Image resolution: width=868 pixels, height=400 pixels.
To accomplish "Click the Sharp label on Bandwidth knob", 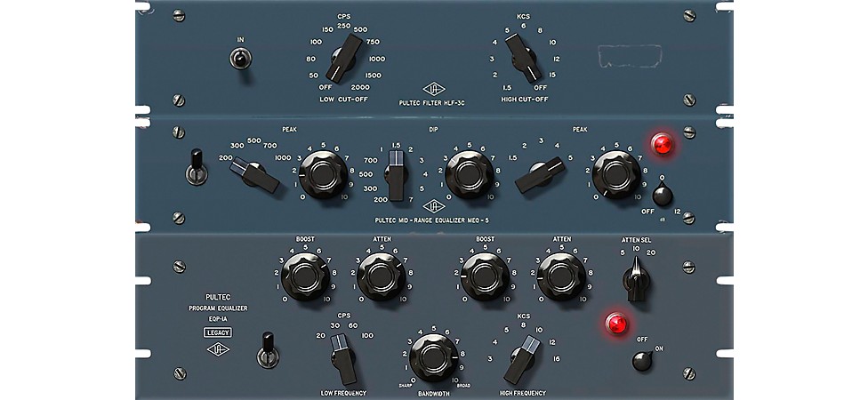I will click(404, 385).
